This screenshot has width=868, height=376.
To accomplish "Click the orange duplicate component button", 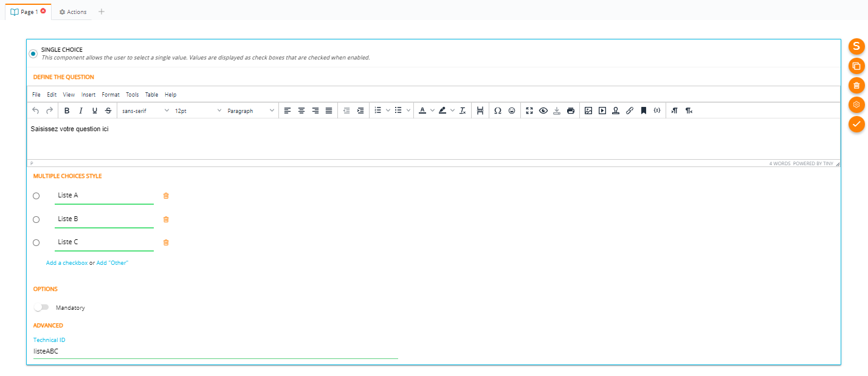I will pos(856,66).
